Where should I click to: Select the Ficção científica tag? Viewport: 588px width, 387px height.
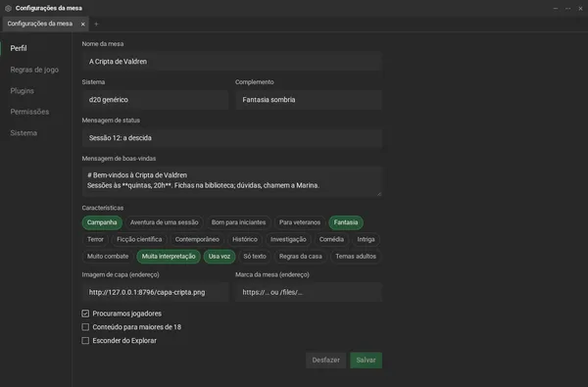click(139, 239)
